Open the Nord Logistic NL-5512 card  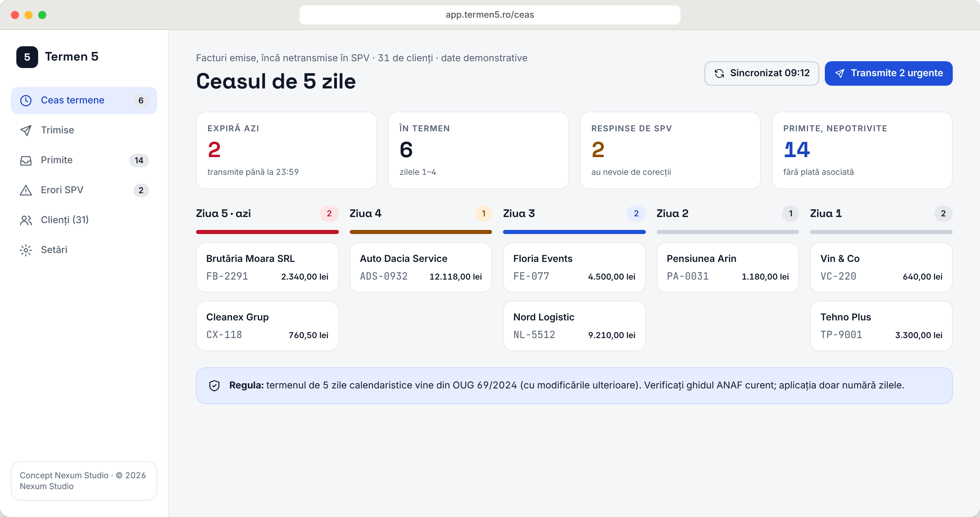tap(574, 326)
